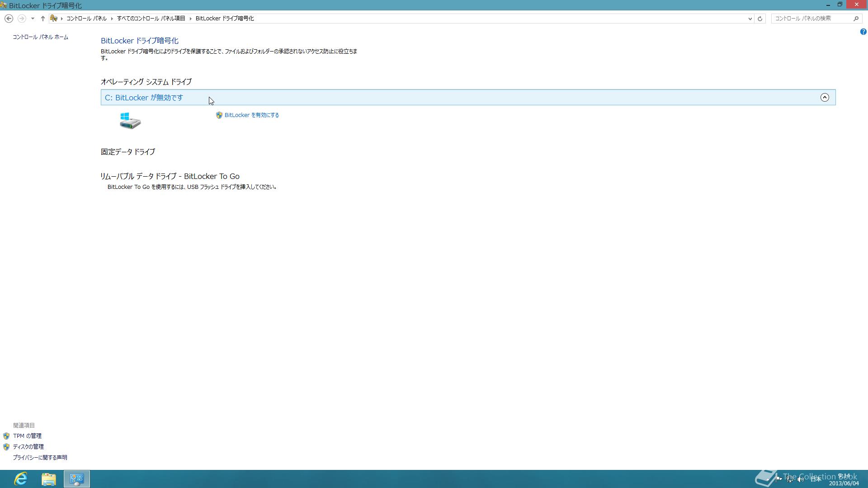The height and width of the screenshot is (488, 868).
Task: Launch Internet Explorer from the taskbar
Action: click(x=21, y=479)
